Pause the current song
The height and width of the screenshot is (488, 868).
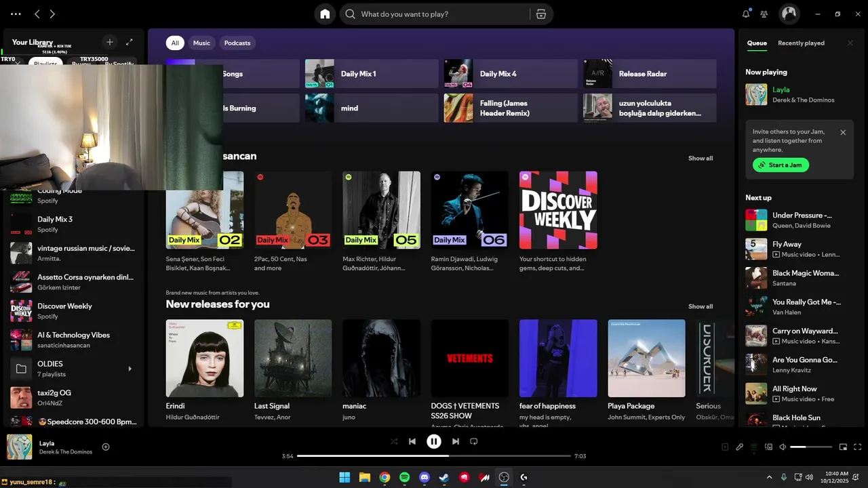click(x=434, y=441)
